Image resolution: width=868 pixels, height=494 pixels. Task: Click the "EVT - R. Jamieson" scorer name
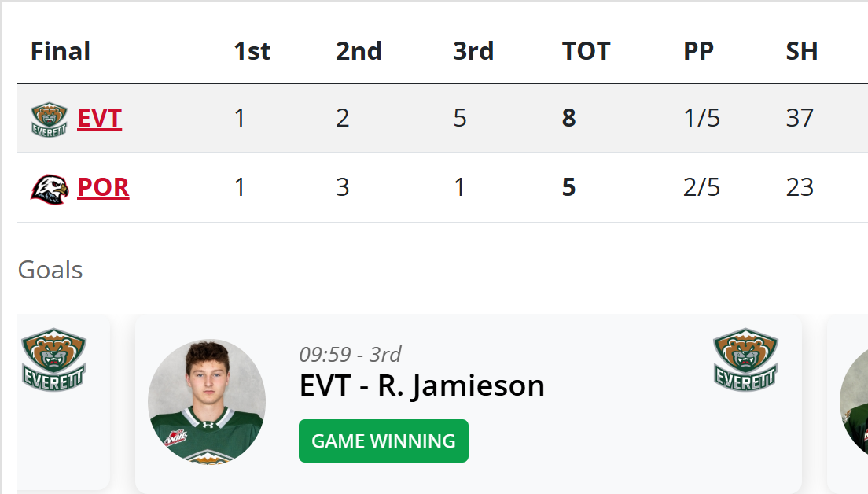coord(421,386)
